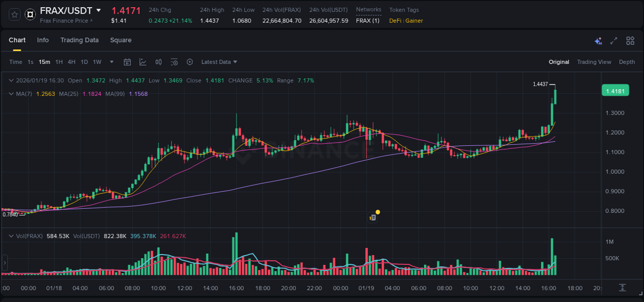Switch to the Trading Data tab
The image size is (644, 302).
tap(79, 40)
